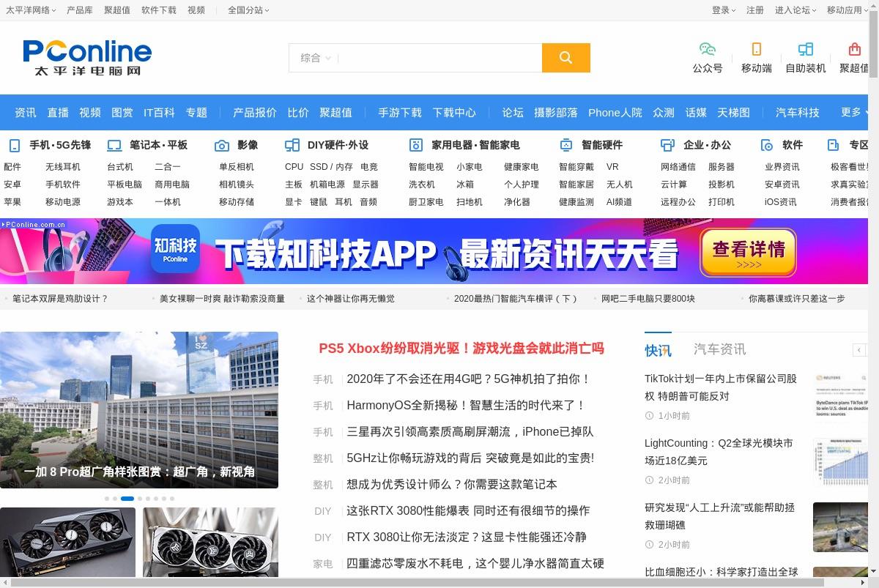The width and height of the screenshot is (879, 588).
Task: Select 资讯 in blue navigation bar
Action: 26,113
